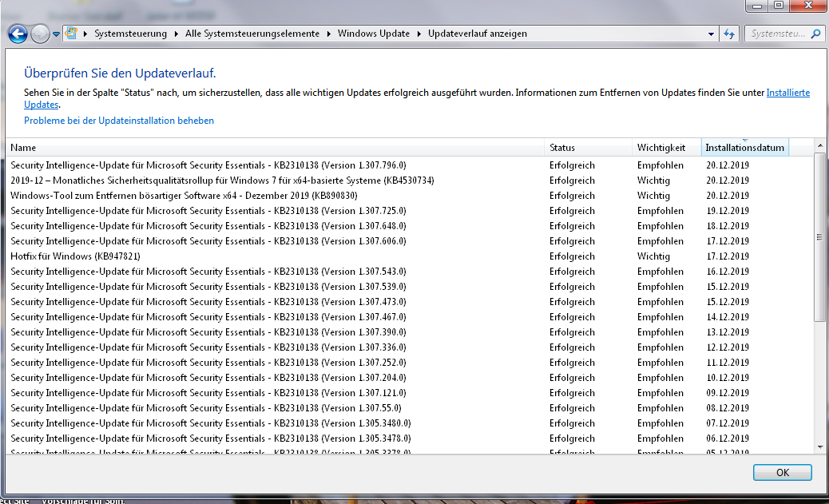Maximize the window
The height and width of the screenshot is (504, 829).
tap(778, 6)
